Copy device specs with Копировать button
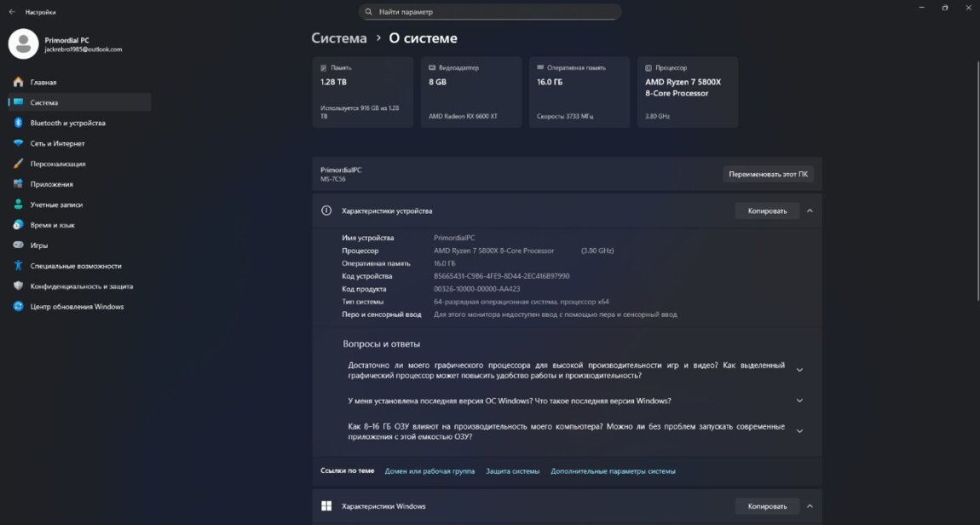Image resolution: width=980 pixels, height=525 pixels. click(767, 211)
